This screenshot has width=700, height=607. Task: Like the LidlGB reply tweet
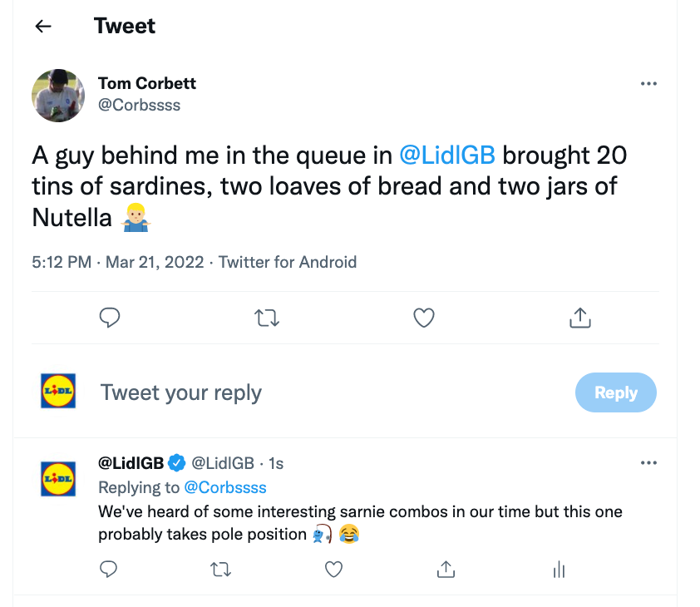click(333, 570)
